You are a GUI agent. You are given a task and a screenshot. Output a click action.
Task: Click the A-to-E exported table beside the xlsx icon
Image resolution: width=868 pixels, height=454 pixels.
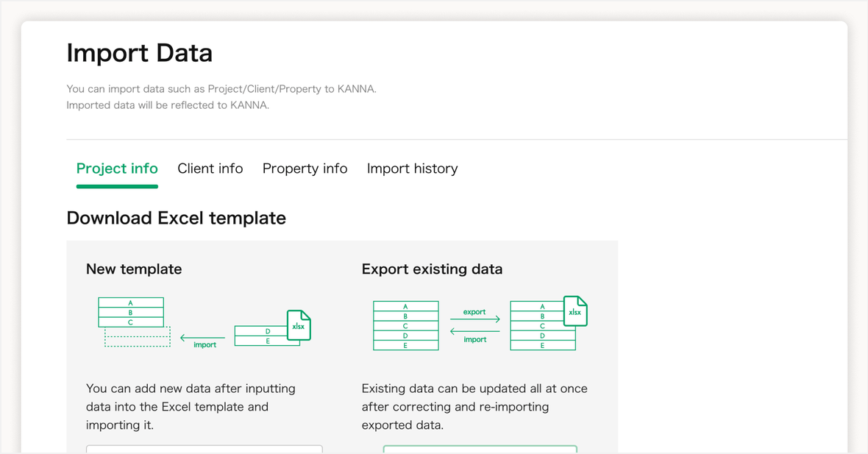coord(543,325)
